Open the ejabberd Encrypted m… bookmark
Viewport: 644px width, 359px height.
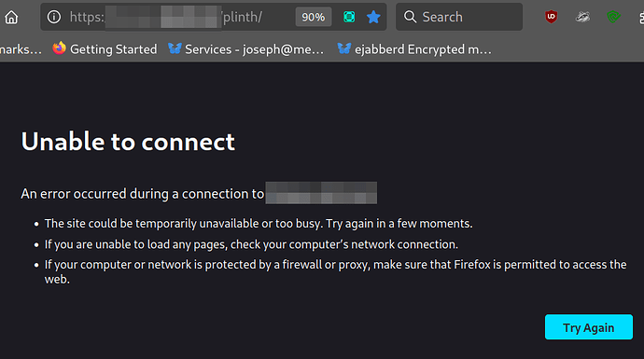(414, 49)
